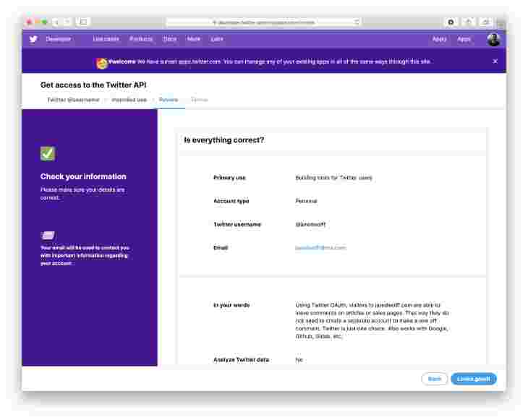The height and width of the screenshot is (420, 528).
Task: Open the Docs menu
Action: point(170,39)
